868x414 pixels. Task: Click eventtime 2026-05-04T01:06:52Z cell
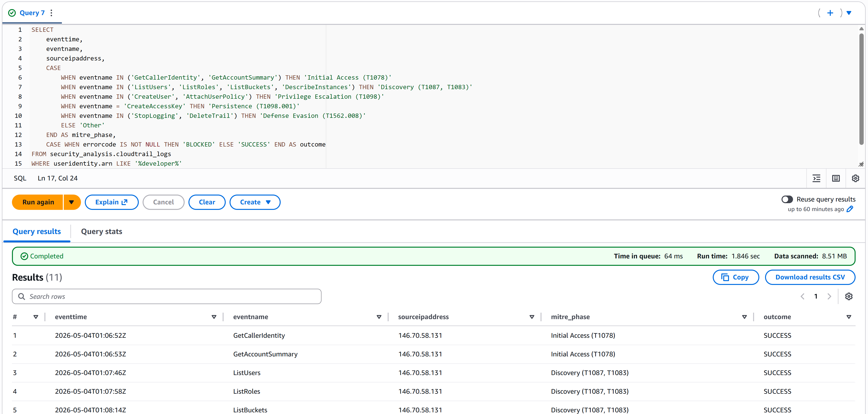point(90,335)
